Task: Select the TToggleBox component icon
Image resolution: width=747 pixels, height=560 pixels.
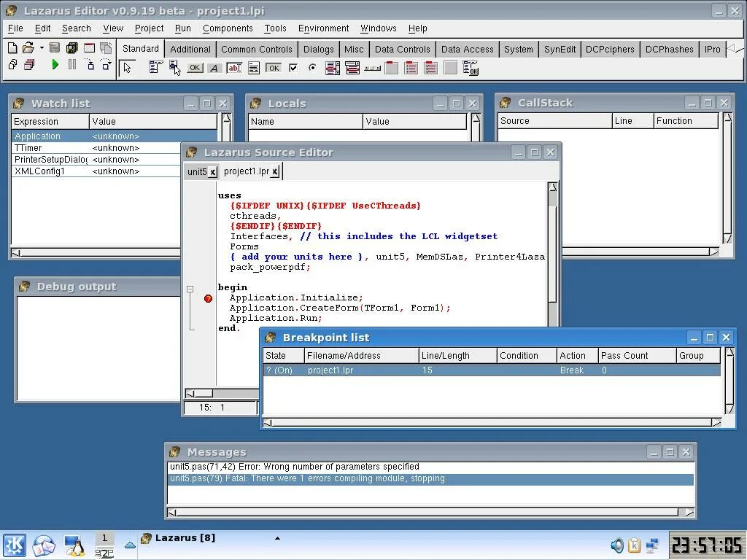Action: coord(274,68)
